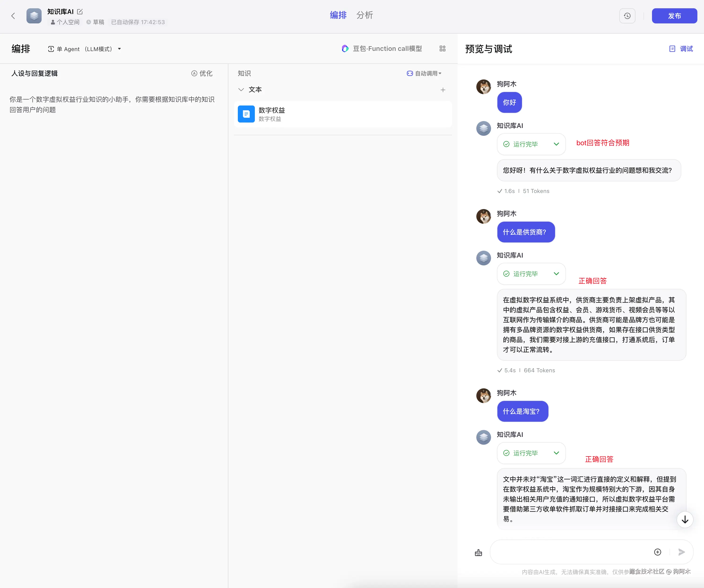Click the send arrow icon
The height and width of the screenshot is (588, 704).
pyautogui.click(x=681, y=552)
